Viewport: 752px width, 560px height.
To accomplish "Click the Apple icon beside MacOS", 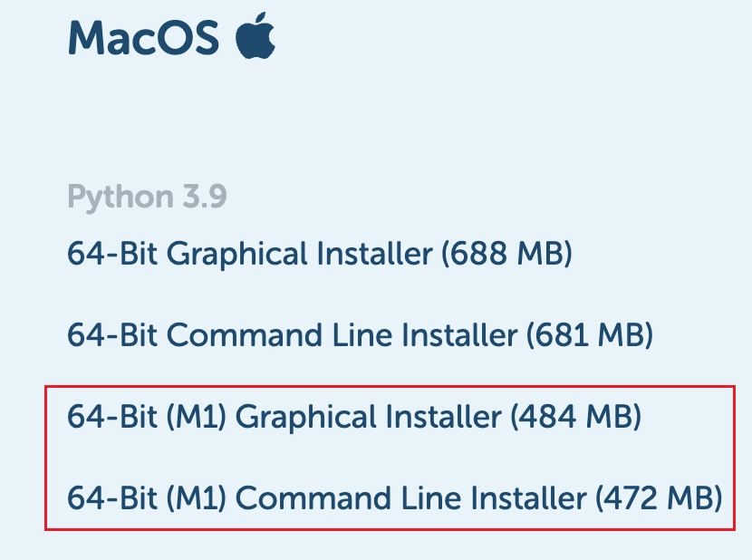I will pos(255,37).
